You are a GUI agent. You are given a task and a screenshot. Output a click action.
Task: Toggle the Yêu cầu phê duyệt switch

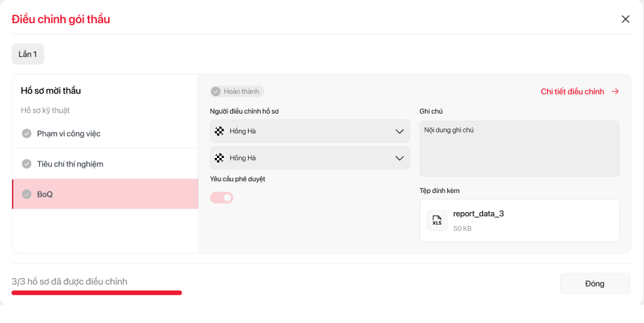[x=222, y=197]
